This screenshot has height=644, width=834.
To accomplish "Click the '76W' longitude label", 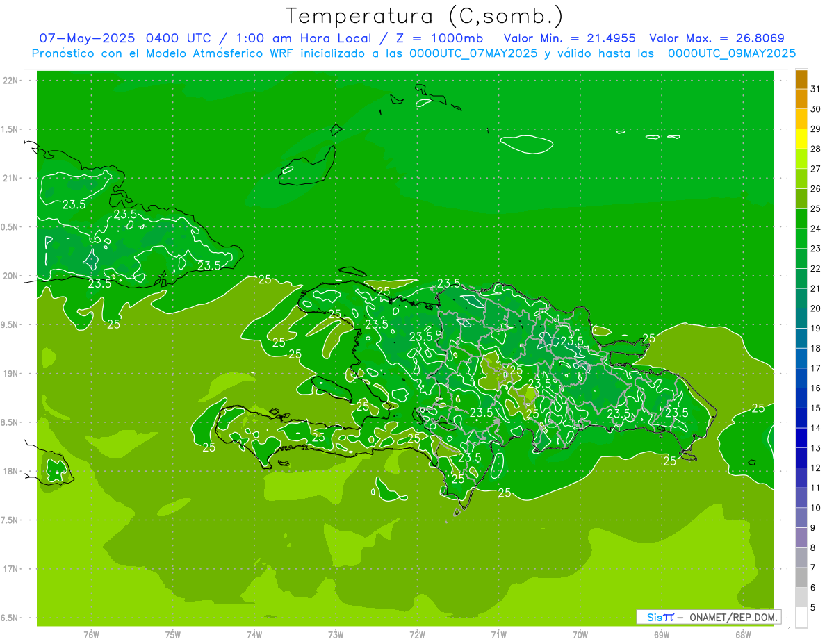I will [91, 635].
